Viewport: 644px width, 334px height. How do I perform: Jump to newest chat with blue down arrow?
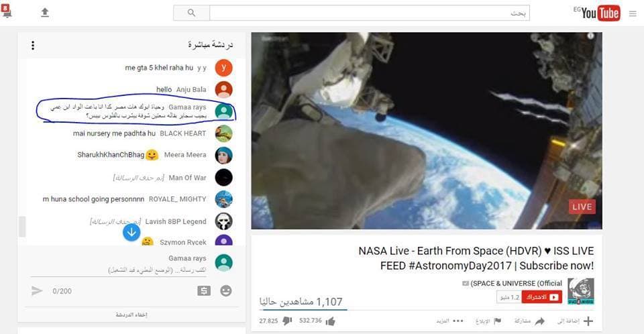pos(131,233)
